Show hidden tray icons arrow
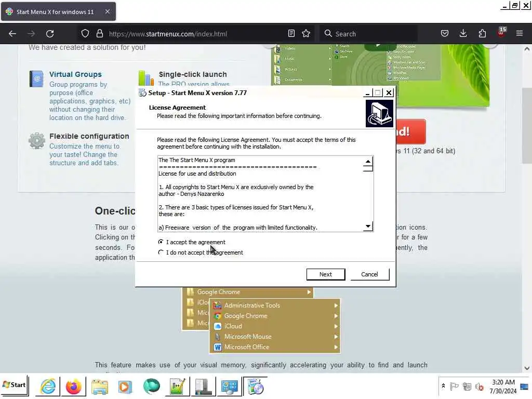 pyautogui.click(x=443, y=386)
